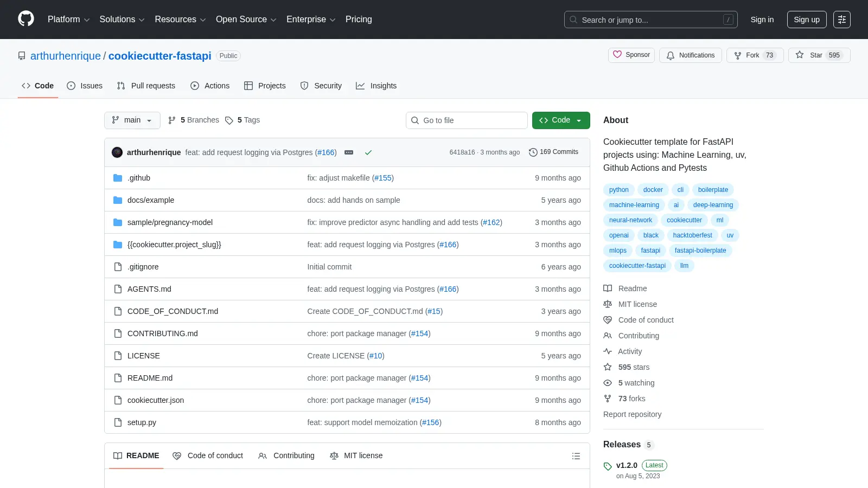The width and height of the screenshot is (868, 488).
Task: Click the green commit status checkmark
Action: pos(368,152)
